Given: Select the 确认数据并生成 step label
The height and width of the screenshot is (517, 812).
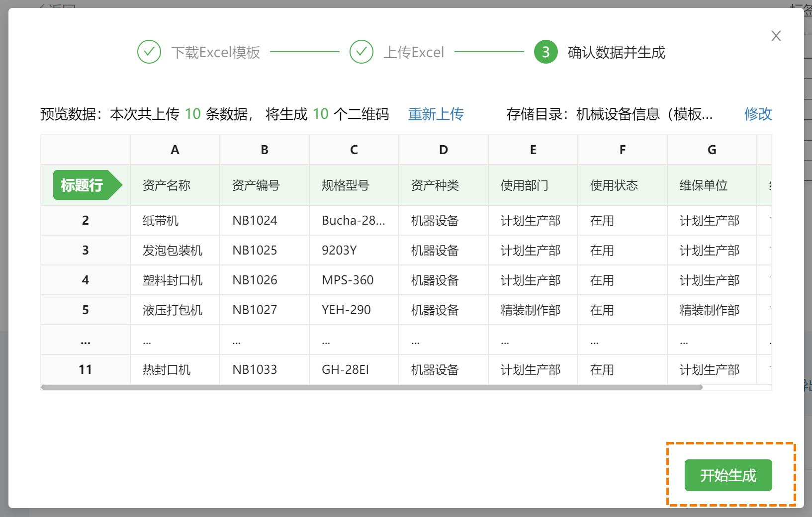Looking at the screenshot, I should click(616, 52).
